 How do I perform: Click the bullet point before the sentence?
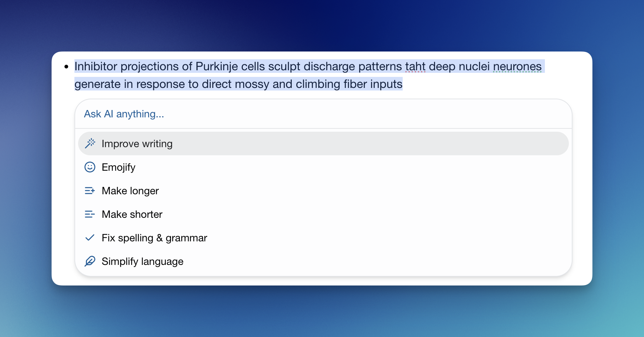coord(66,67)
